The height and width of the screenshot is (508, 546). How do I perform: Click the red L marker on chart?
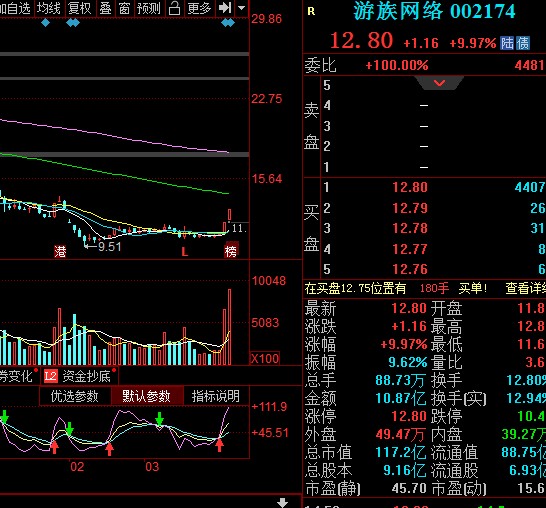click(185, 252)
